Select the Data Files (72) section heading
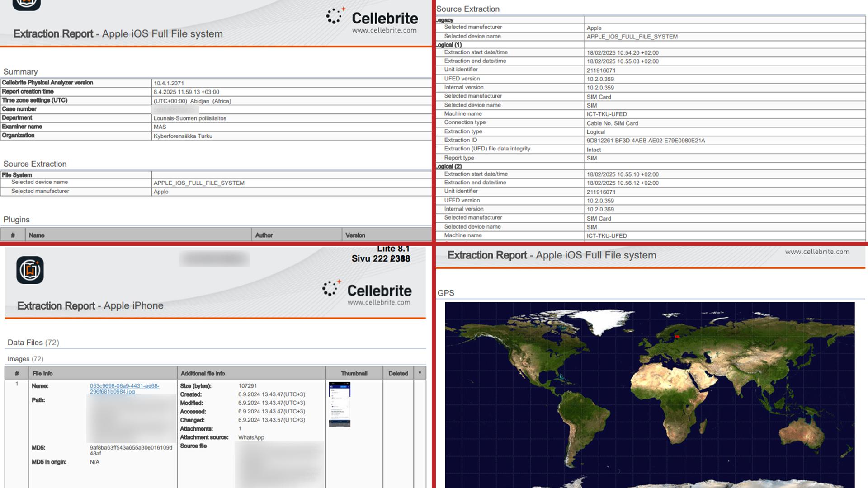Image resolution: width=868 pixels, height=488 pixels. point(33,343)
